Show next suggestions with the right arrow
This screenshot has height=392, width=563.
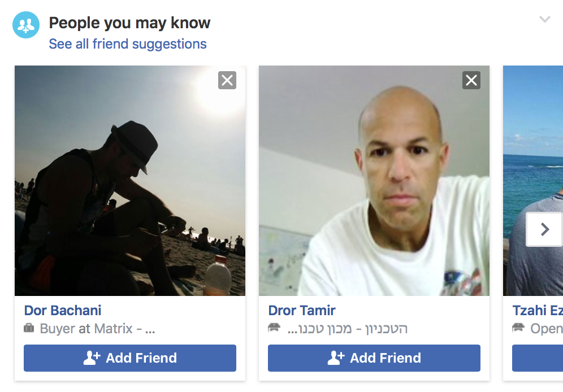pyautogui.click(x=544, y=229)
